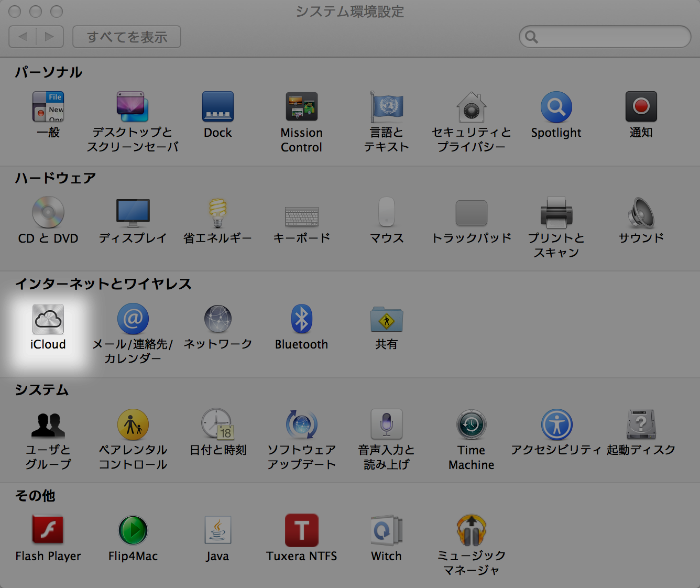
Task: Go back with the left arrow button
Action: click(23, 37)
